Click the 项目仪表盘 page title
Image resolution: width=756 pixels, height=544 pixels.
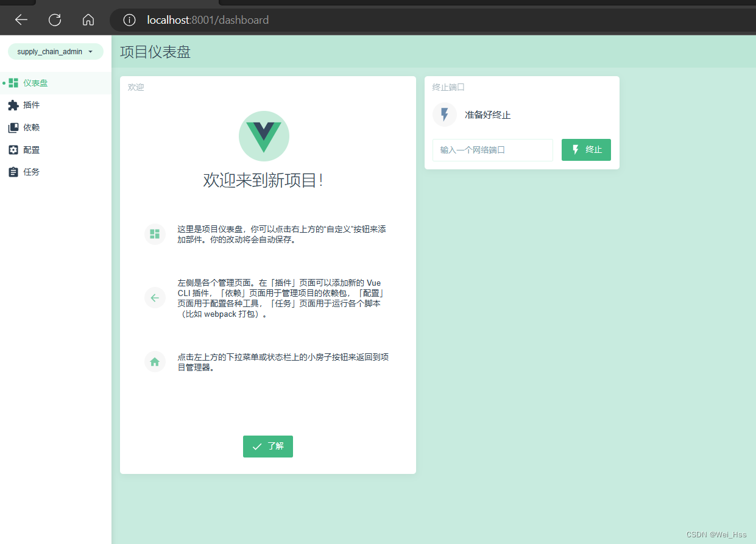[x=155, y=52]
